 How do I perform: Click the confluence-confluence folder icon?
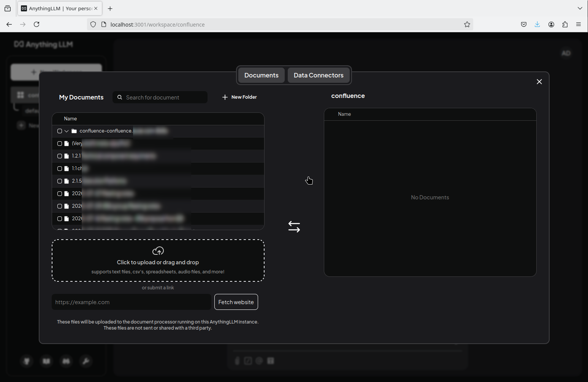(74, 131)
